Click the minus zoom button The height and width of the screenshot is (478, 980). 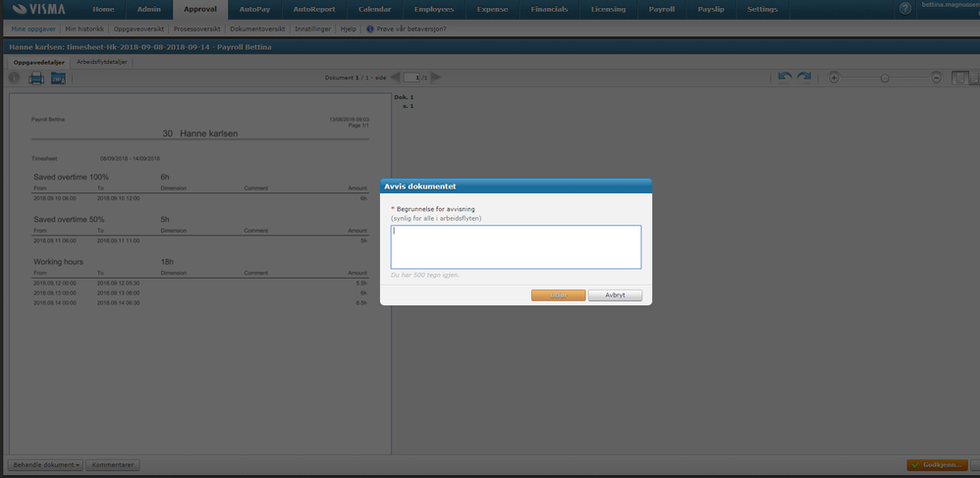(936, 79)
